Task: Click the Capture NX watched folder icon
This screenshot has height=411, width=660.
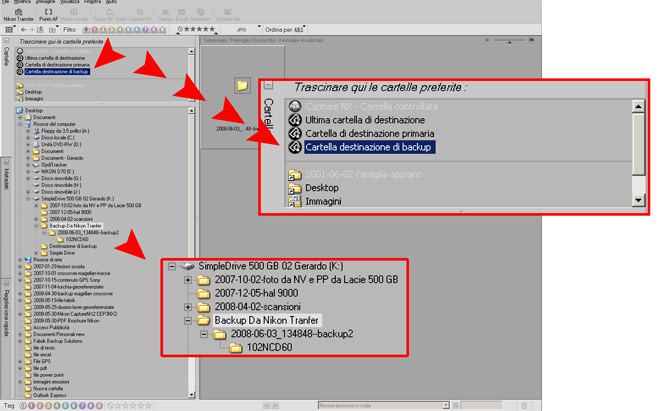Action: [19, 51]
